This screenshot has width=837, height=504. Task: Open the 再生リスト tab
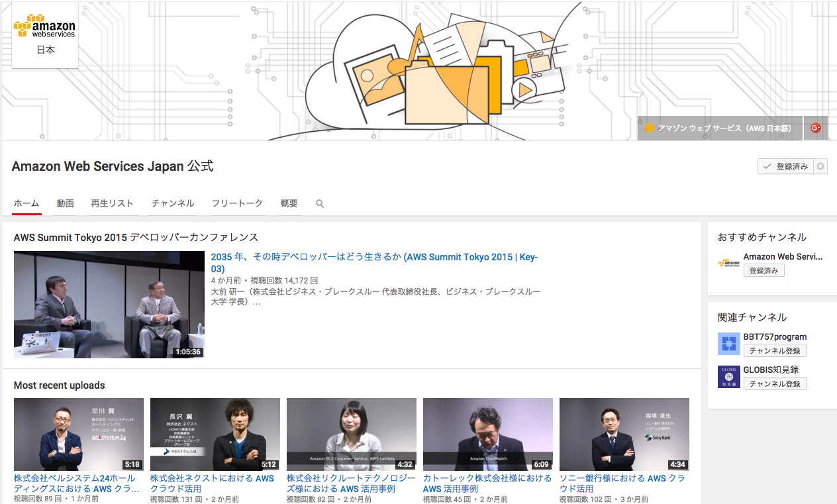point(112,203)
